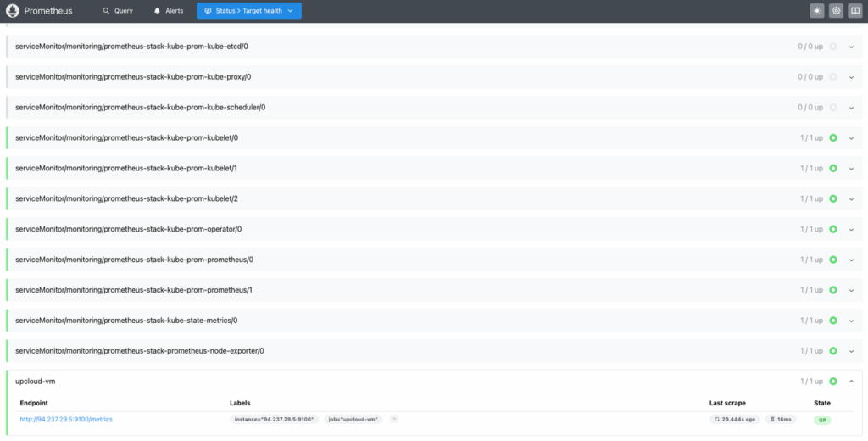The image size is (868, 441).
Task: Open the Alerts page
Action: (x=169, y=10)
